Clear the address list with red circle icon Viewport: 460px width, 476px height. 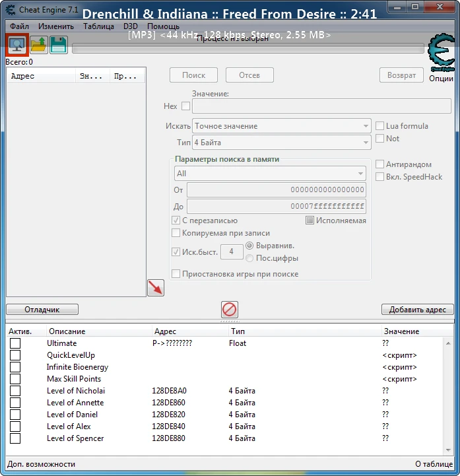230,310
